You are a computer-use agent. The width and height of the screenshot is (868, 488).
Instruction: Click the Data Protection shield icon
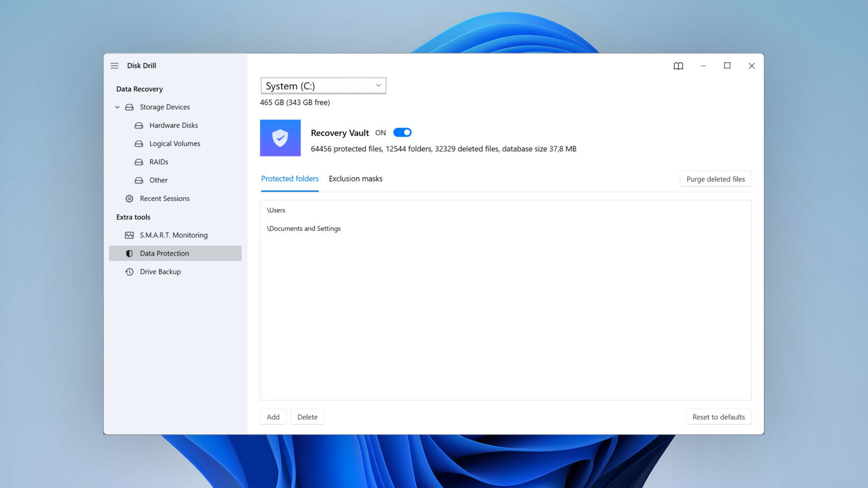coord(128,253)
